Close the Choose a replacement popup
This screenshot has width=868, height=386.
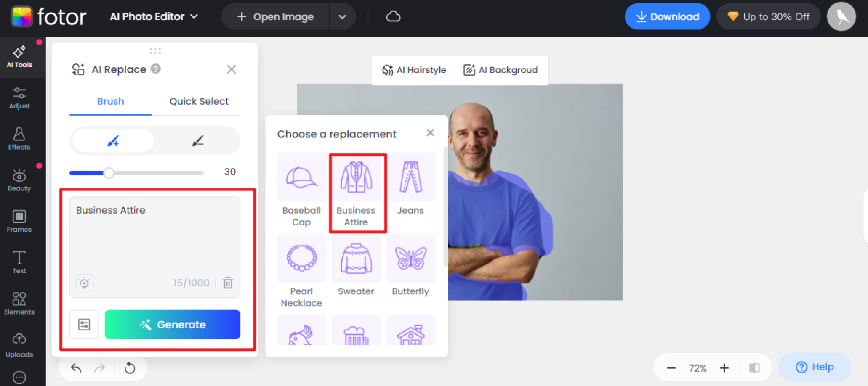pyautogui.click(x=430, y=133)
